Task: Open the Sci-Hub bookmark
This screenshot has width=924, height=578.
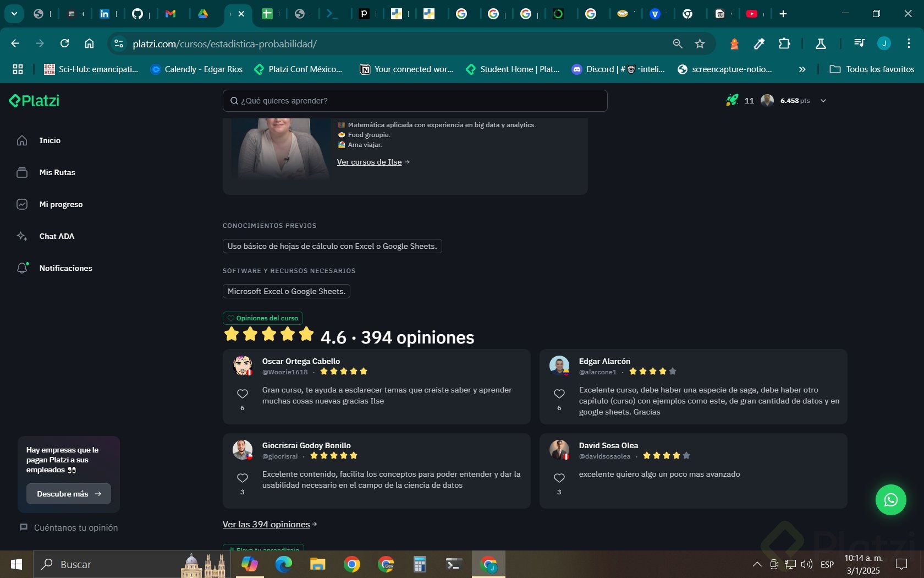Action: coord(91,69)
